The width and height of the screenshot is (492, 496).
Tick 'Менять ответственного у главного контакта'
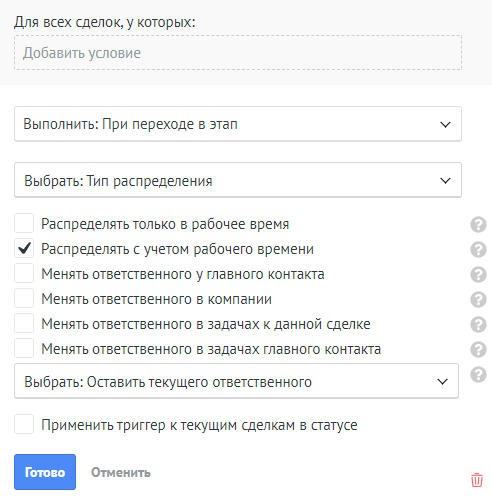[24, 273]
